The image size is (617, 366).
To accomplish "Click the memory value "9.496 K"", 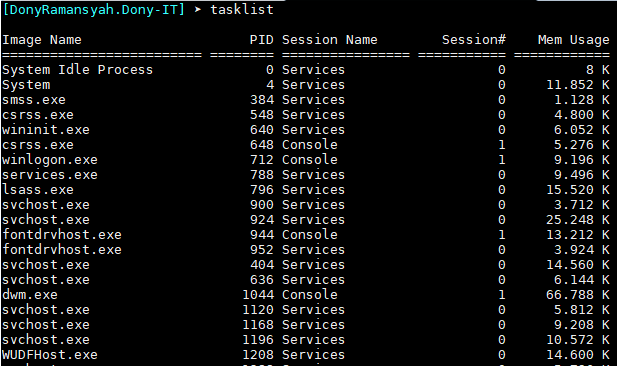I will [582, 175].
